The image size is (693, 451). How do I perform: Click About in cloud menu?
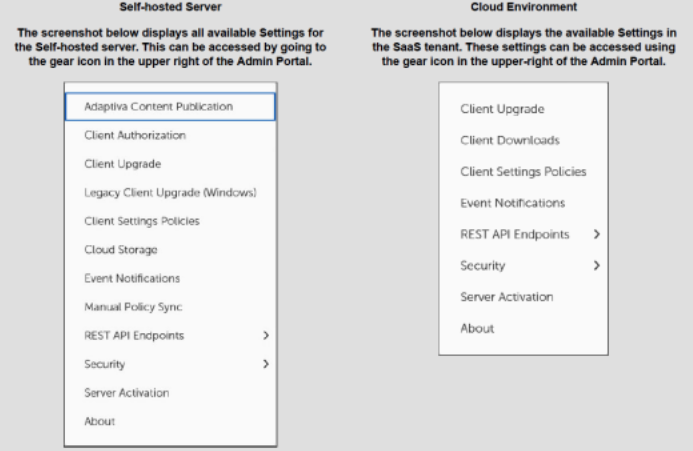coord(477,328)
